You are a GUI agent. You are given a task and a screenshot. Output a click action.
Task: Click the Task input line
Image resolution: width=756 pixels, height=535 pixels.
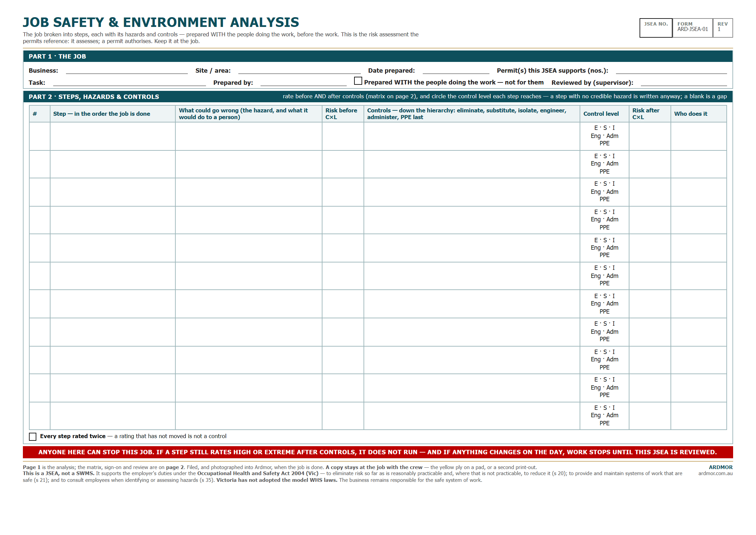[129, 83]
